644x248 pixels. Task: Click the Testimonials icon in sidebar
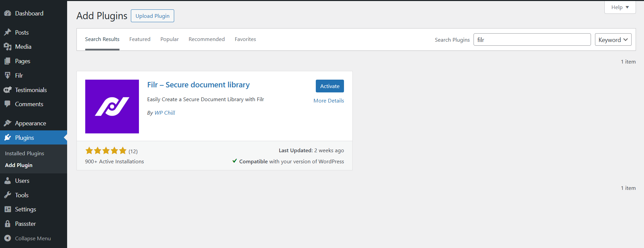coord(8,90)
